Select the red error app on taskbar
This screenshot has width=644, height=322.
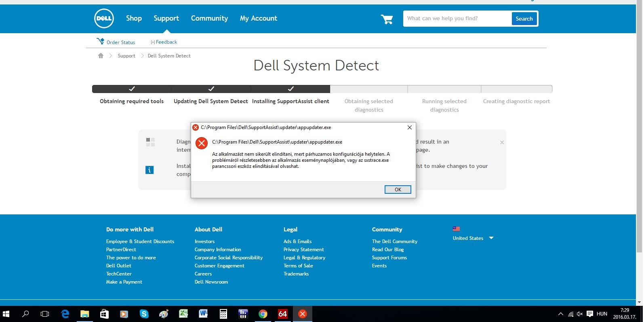pyautogui.click(x=303, y=314)
